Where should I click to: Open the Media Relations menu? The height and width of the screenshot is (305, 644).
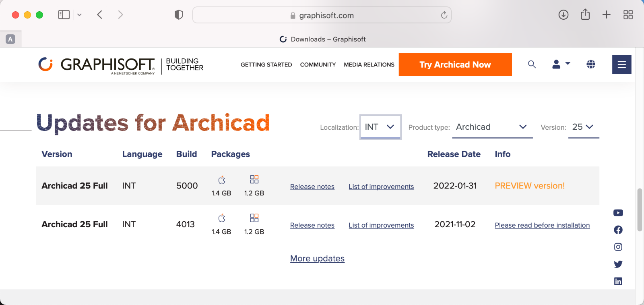click(x=369, y=64)
